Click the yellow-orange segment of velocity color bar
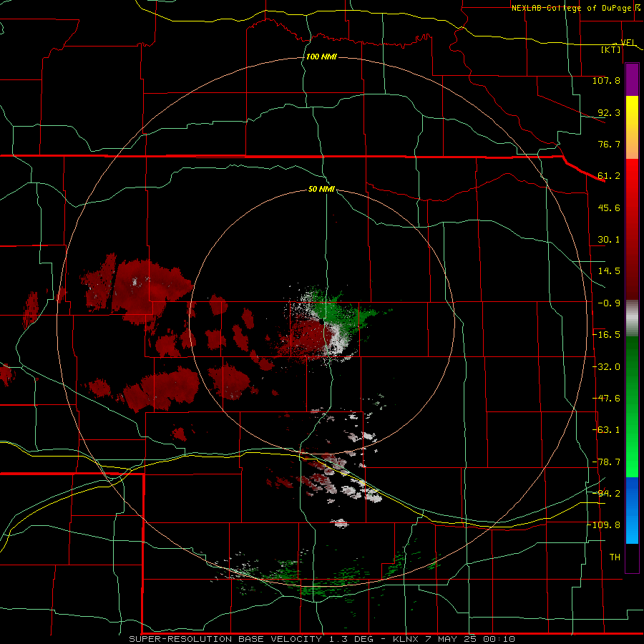 pos(632,127)
